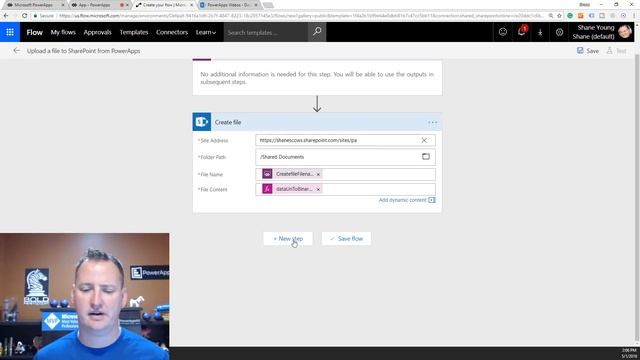Screen dimensions: 640x360
Task: Click browser back arrow
Action: pos(6,16)
